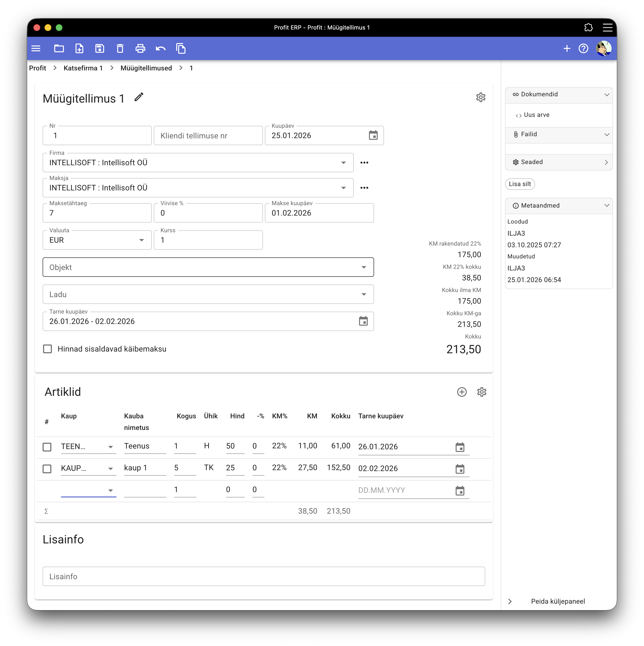The image size is (644, 646).
Task: Click the delete trash toolbar icon
Action: [x=120, y=48]
